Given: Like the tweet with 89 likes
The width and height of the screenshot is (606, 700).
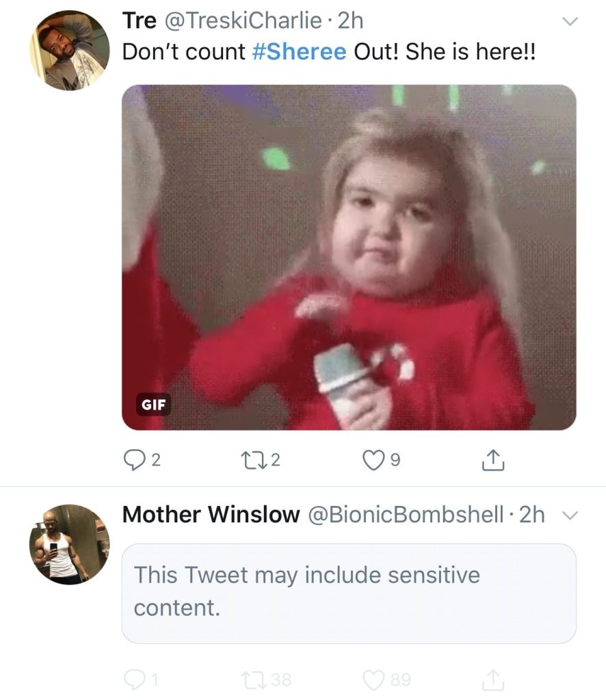Looking at the screenshot, I should (373, 679).
